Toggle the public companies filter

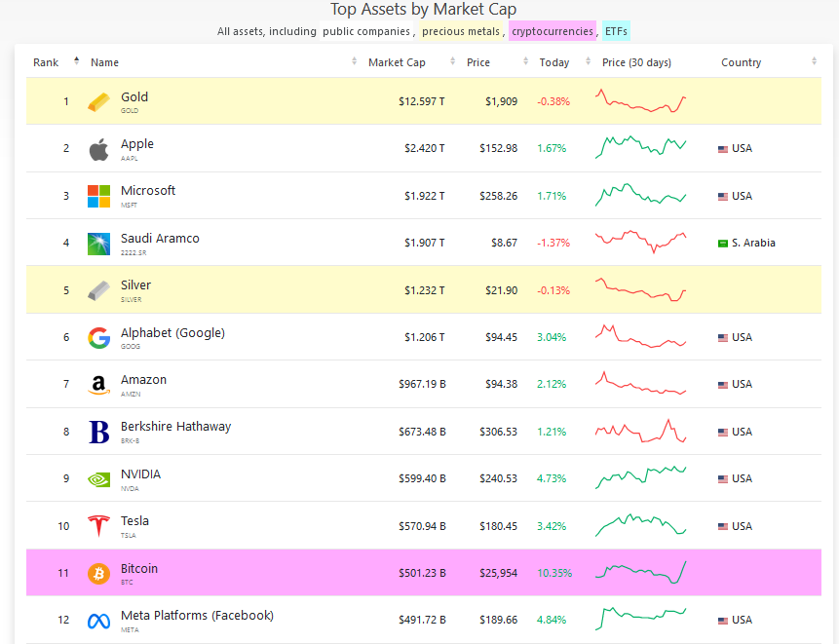[x=365, y=31]
